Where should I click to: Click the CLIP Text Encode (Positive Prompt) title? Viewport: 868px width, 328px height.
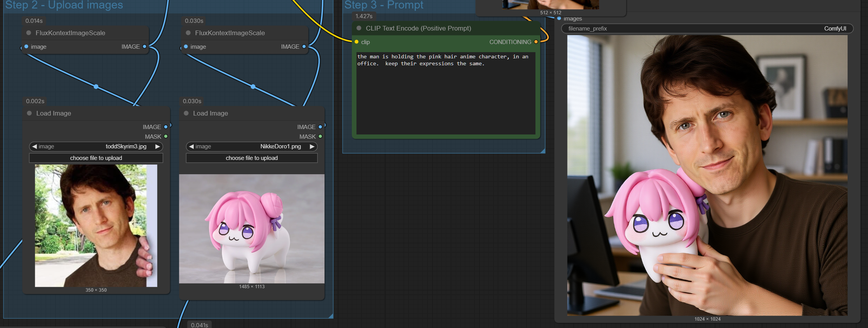click(418, 28)
